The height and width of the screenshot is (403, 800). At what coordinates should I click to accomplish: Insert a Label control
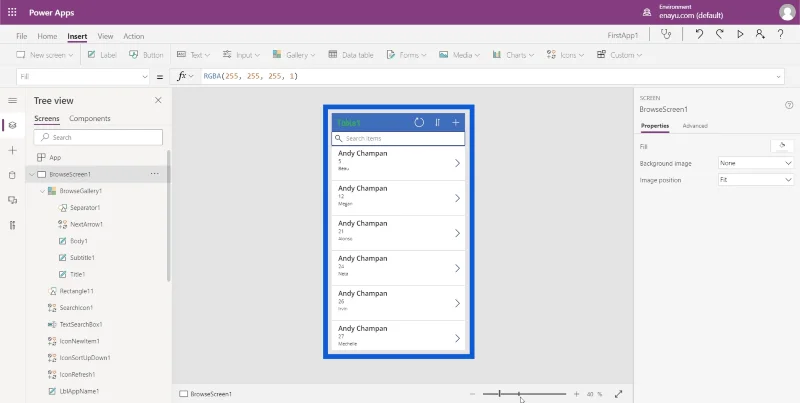[102, 55]
